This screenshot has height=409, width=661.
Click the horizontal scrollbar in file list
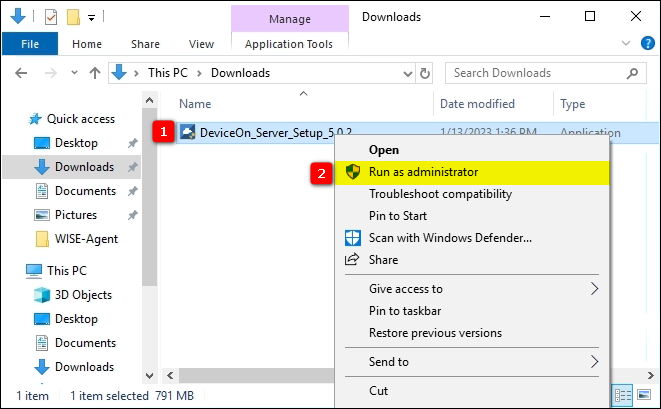pos(250,374)
